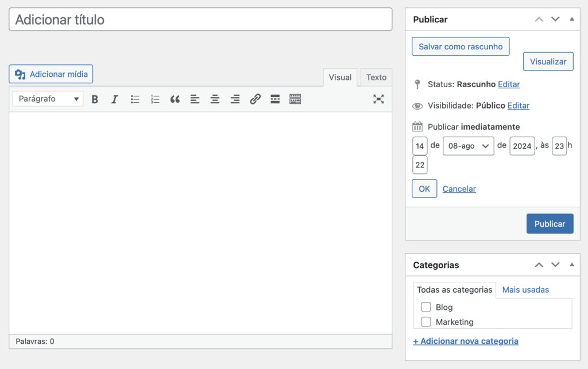Check the Marketing category
588x369 pixels.
425,322
